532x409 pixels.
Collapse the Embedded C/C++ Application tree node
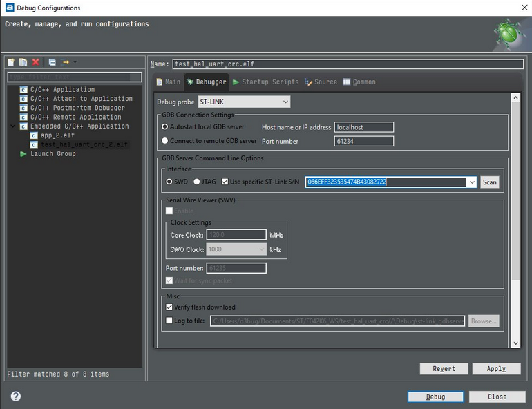point(14,126)
